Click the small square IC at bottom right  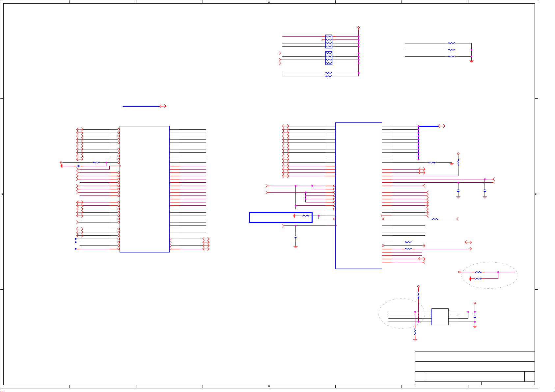point(440,317)
